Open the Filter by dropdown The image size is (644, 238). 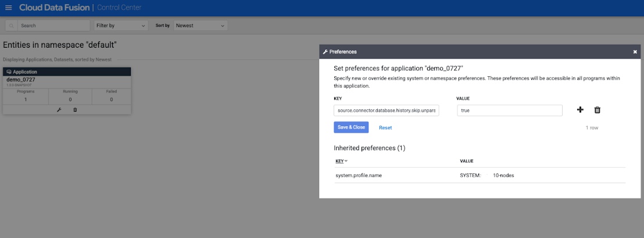pos(121,26)
